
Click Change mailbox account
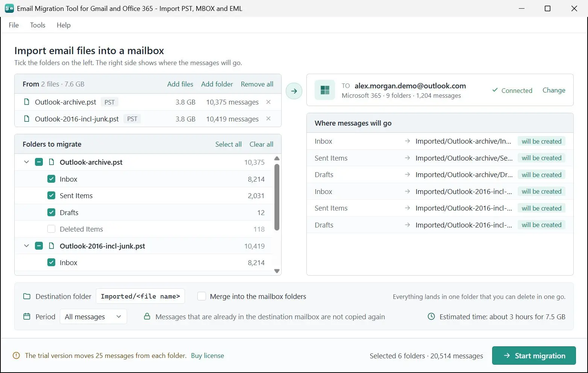(554, 90)
